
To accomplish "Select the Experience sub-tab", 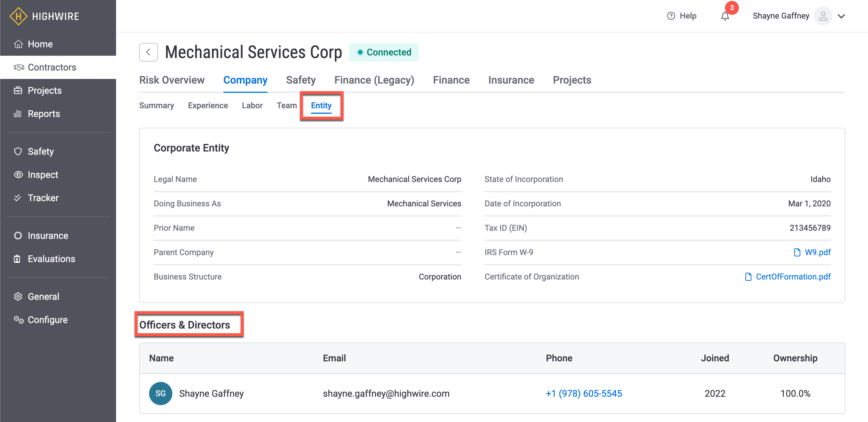I will 207,106.
